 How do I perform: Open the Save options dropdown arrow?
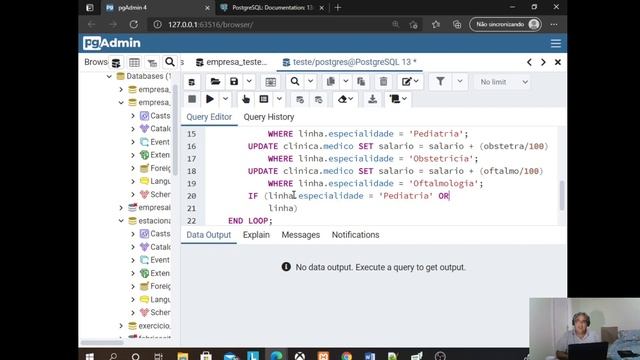[x=249, y=82]
